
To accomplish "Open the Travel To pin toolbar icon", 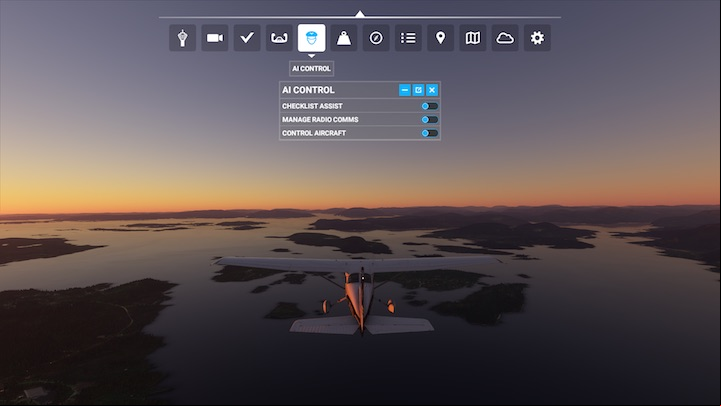I will point(441,38).
